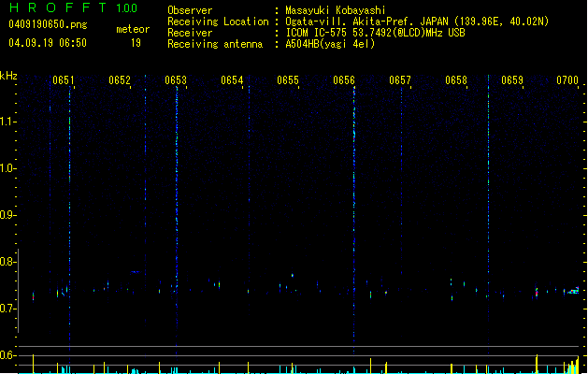
Task: Click the 1.0 kHz axis label
Action: pos(7,168)
